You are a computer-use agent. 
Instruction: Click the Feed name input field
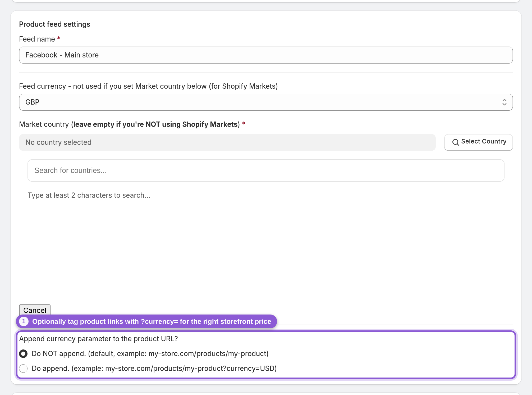(x=266, y=55)
